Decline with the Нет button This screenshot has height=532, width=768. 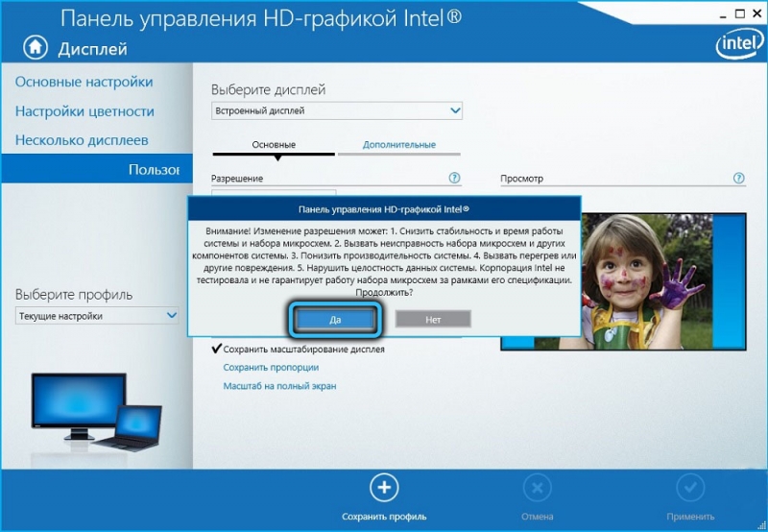433,320
